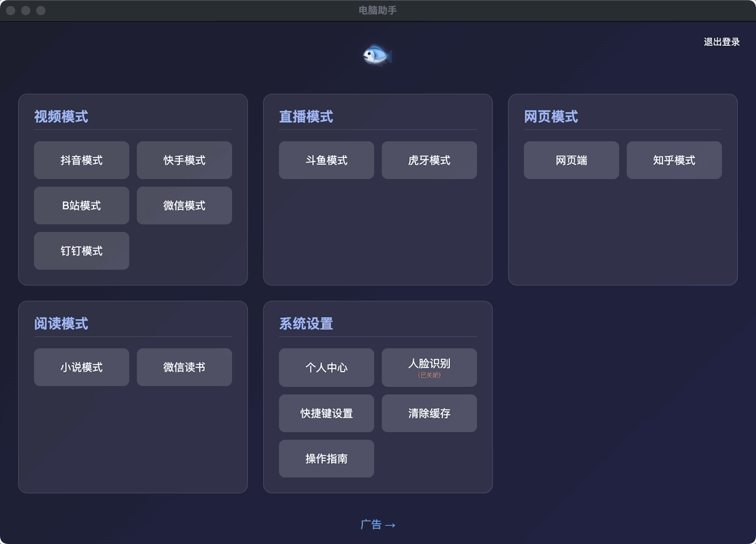
Task: Open 钉钉模式
Action: pyautogui.click(x=81, y=251)
